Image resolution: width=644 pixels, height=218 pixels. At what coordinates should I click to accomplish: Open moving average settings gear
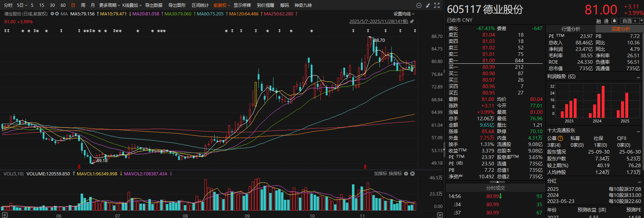52,14
